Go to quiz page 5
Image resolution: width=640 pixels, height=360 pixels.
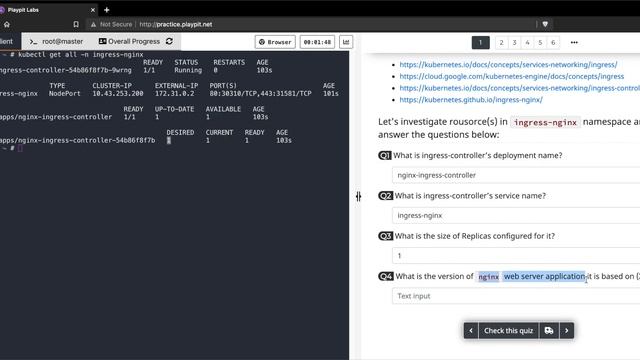click(540, 42)
